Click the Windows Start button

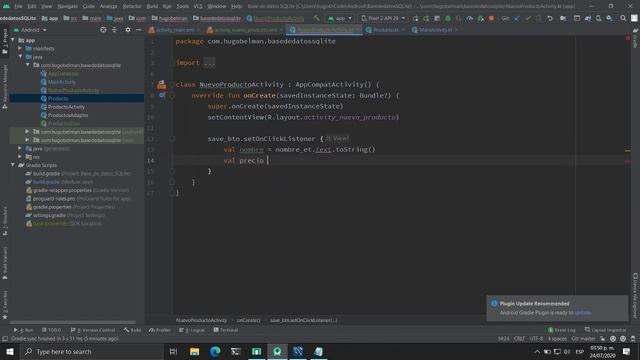(x=10, y=351)
